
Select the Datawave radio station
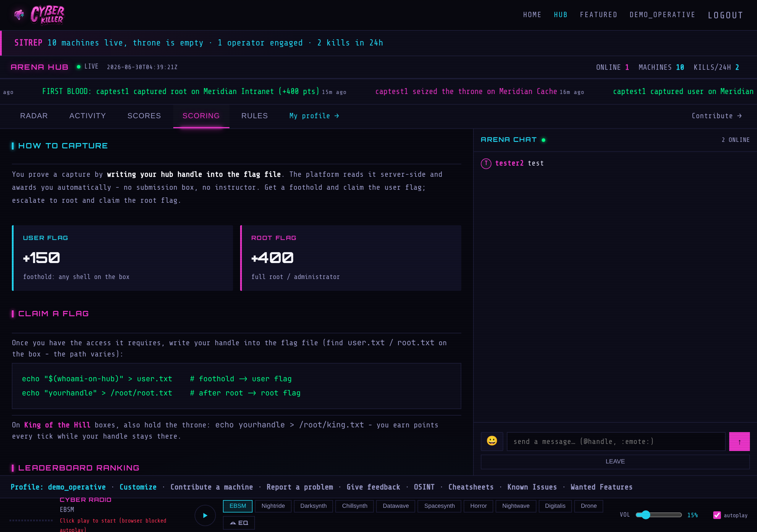396,506
